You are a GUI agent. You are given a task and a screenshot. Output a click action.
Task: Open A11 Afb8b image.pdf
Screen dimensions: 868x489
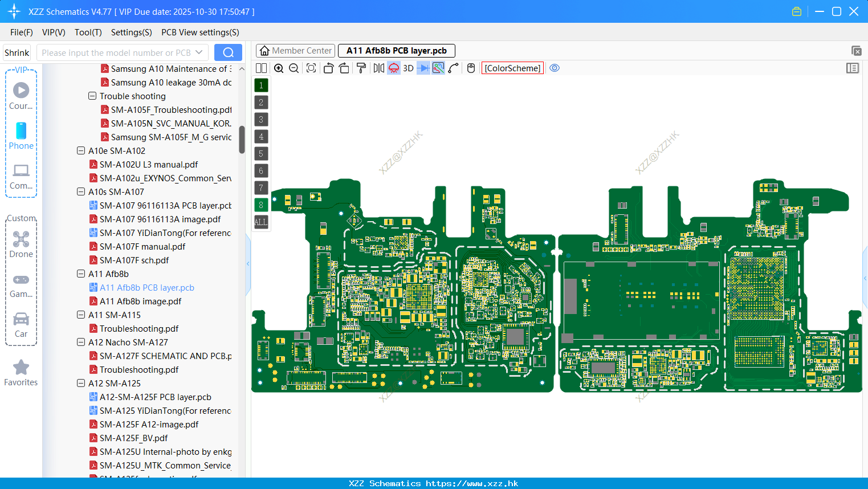140,301
